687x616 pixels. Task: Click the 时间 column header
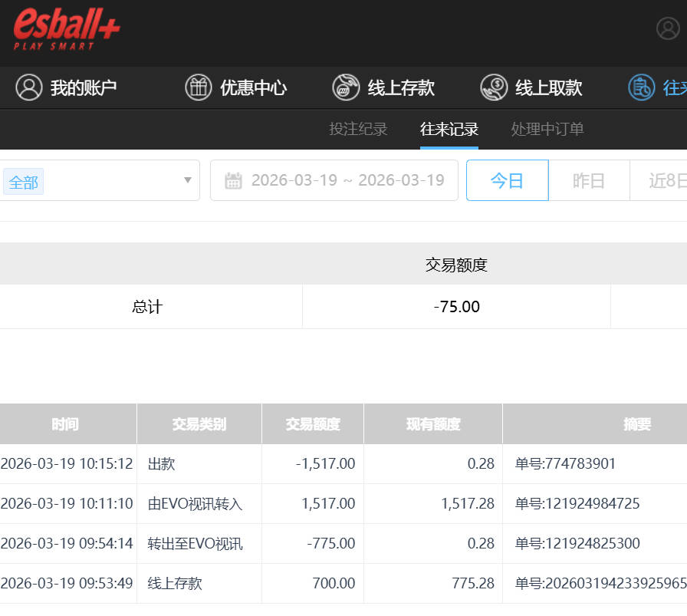65,424
